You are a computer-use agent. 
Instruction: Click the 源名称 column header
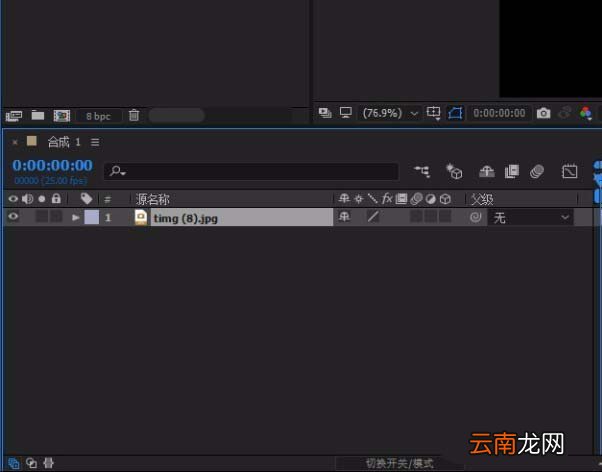152,199
